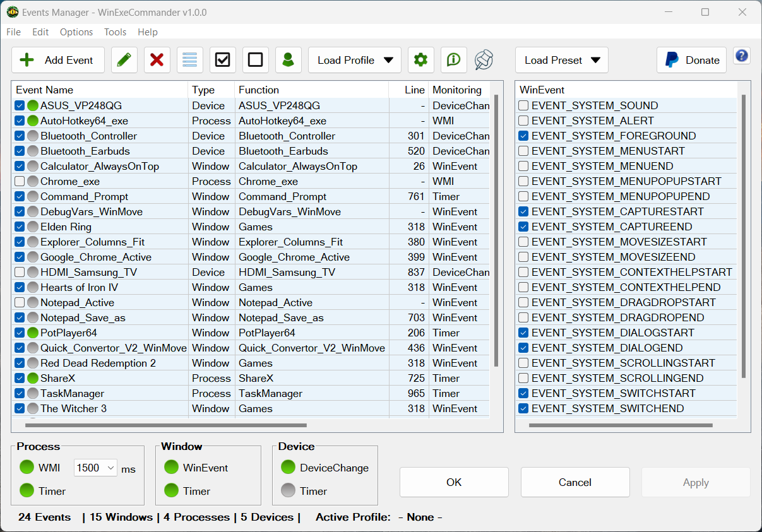This screenshot has width=762, height=532.
Task: Click the EVENT_SYSTEM_SWITCHEND label
Action: click(607, 408)
